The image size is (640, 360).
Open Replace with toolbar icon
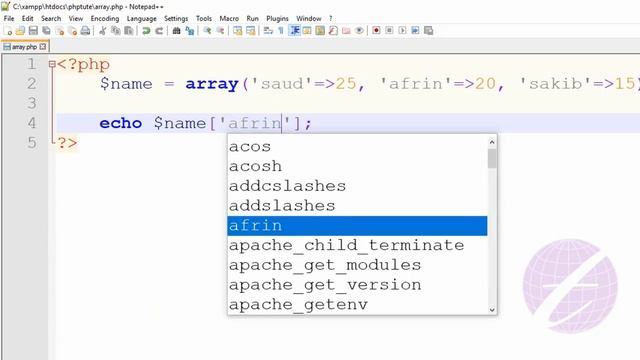[190, 31]
